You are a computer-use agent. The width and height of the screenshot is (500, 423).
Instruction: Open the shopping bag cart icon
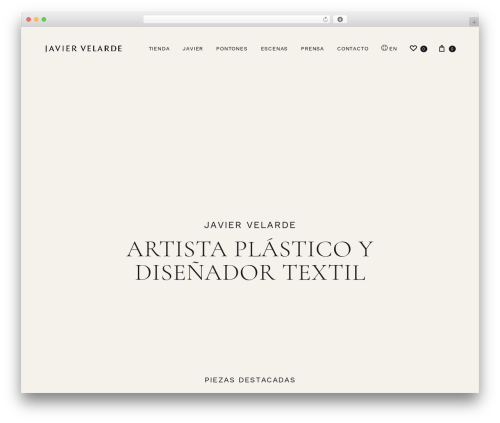coord(442,48)
